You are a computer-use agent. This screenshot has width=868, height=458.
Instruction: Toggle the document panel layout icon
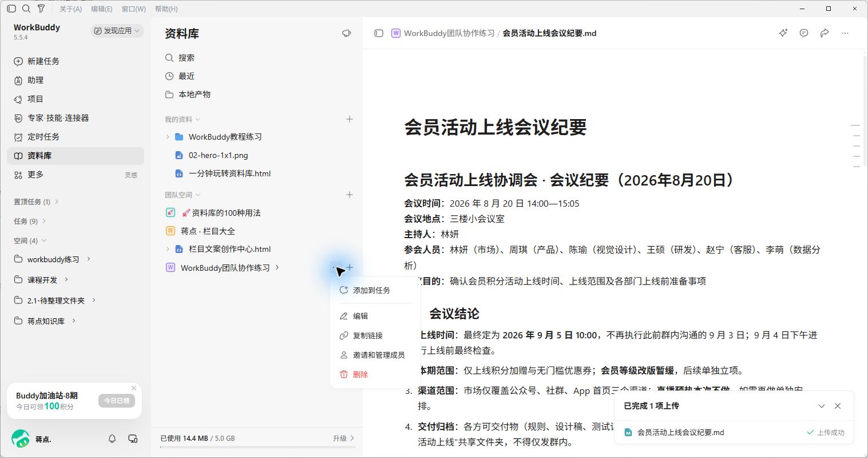coord(379,33)
